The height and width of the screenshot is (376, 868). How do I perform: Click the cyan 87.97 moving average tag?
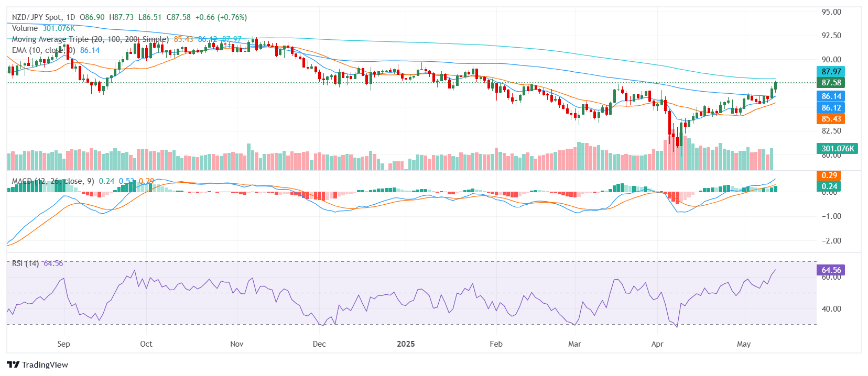click(x=831, y=72)
